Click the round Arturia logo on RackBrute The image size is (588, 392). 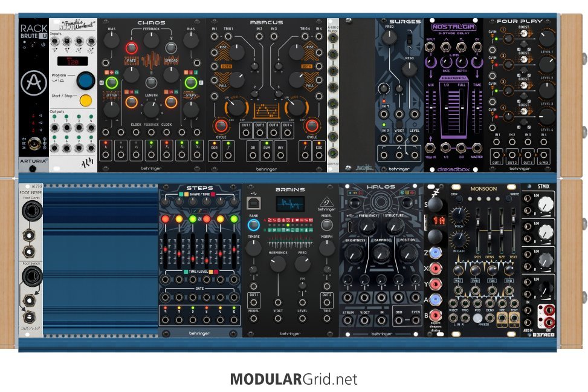click(34, 83)
